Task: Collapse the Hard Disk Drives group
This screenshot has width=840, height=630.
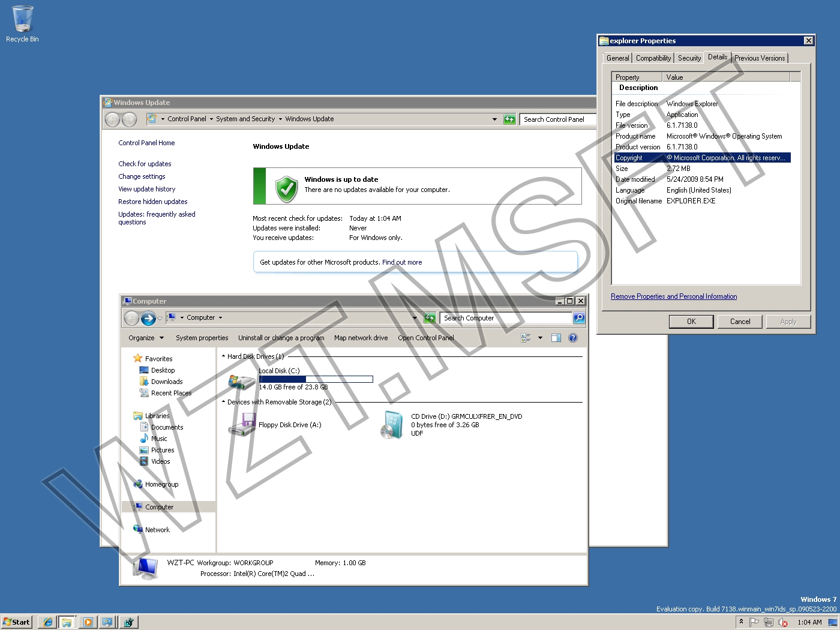Action: (x=224, y=356)
